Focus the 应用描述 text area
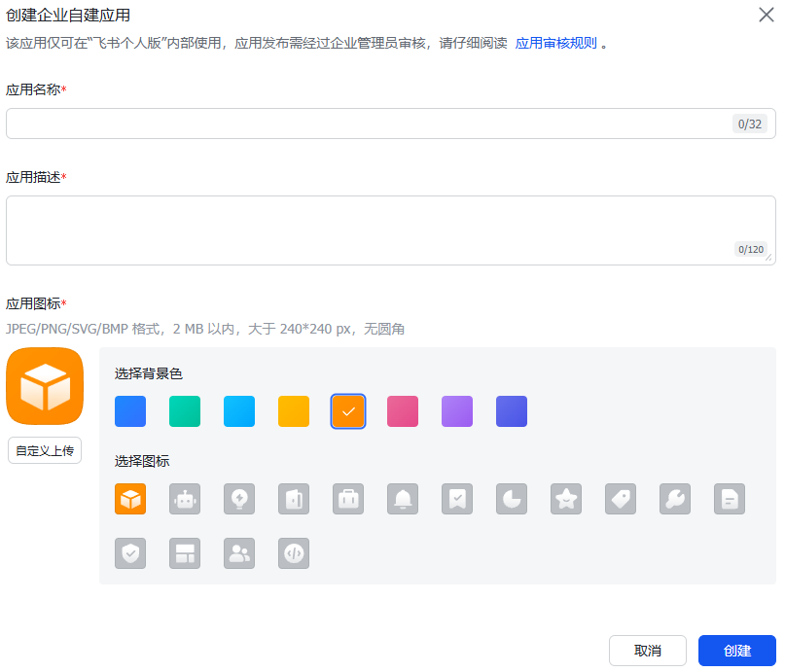Image resolution: width=785 pixels, height=672 pixels. pos(391,230)
